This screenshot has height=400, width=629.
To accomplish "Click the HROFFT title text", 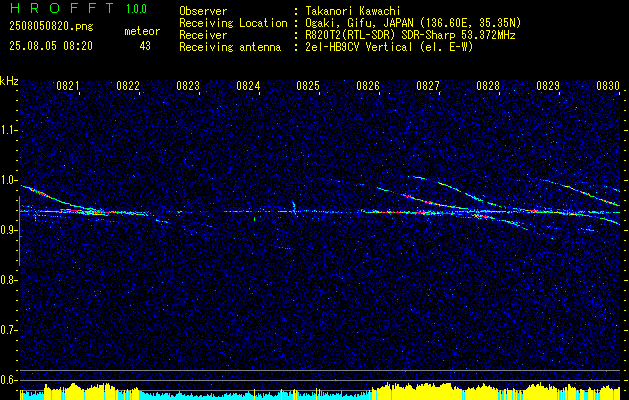I will tap(62, 8).
